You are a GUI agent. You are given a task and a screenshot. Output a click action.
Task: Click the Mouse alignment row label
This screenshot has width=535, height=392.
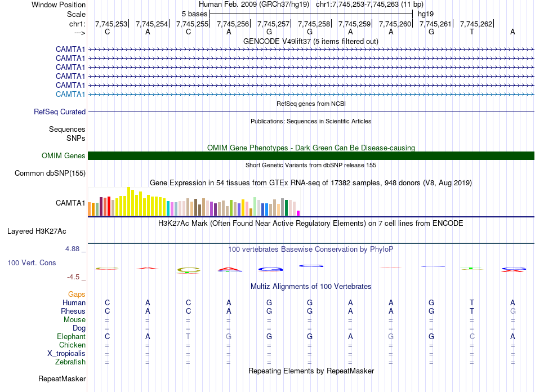click(74, 320)
